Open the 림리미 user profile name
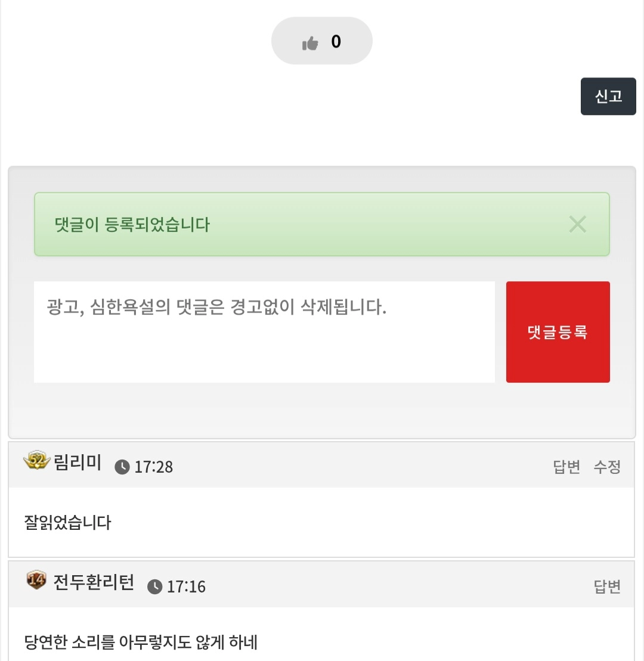 click(x=78, y=463)
